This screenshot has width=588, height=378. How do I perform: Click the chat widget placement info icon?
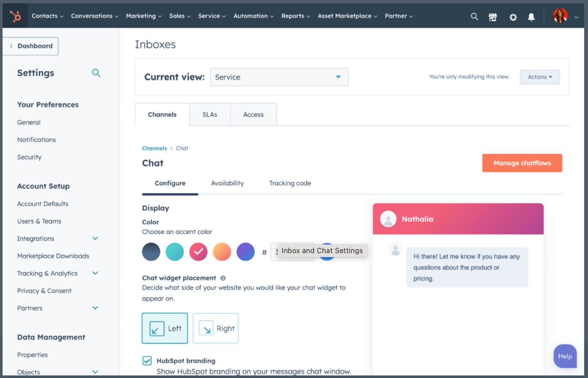[x=223, y=278]
